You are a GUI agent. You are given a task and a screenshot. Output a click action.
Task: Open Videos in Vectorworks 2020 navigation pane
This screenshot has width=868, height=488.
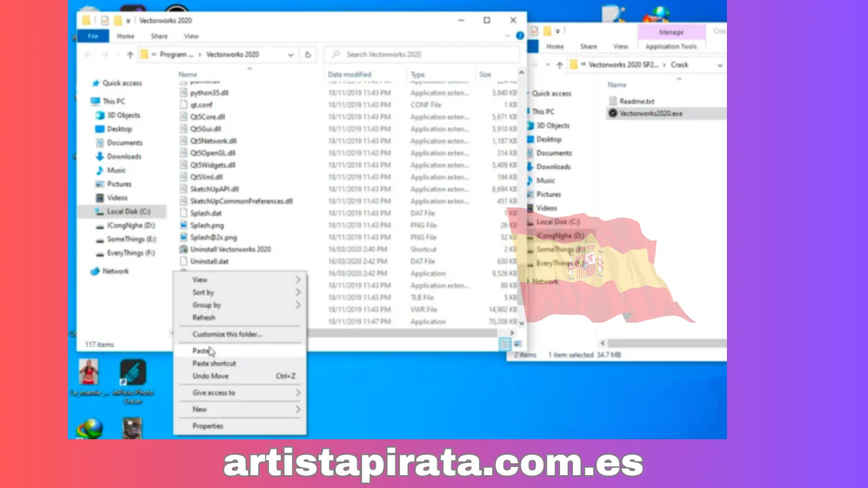pos(111,198)
